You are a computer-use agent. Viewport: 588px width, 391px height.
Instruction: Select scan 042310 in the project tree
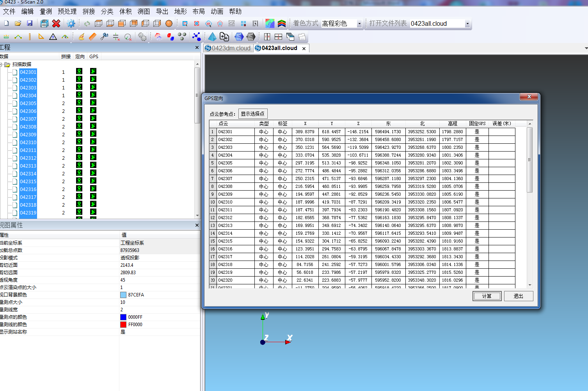coord(28,143)
